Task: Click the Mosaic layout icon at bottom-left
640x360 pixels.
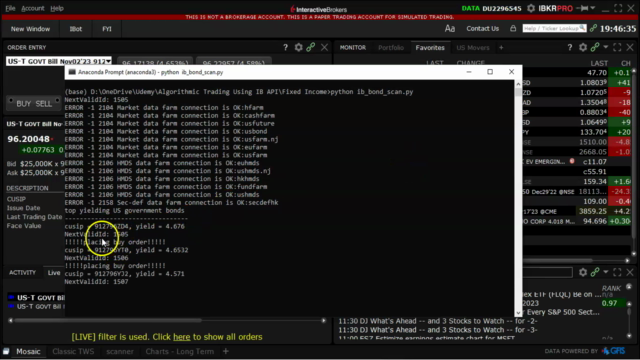Action: point(6,351)
